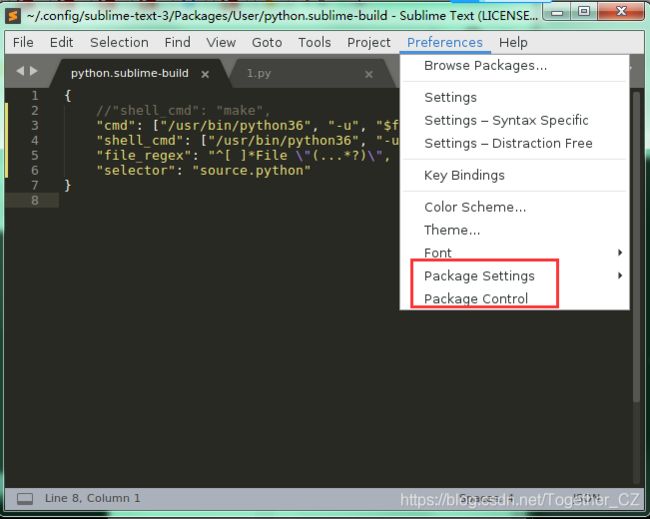The image size is (650, 519).
Task: Open the View menu
Action: tap(221, 43)
